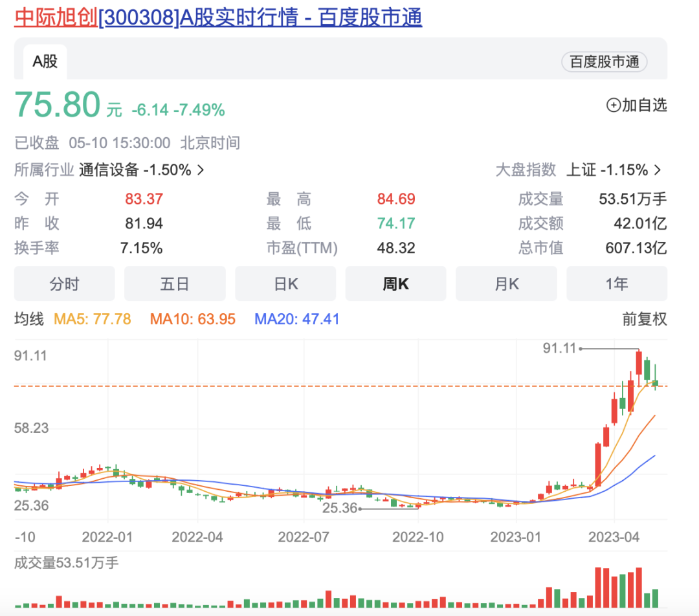Click the MA10: 63.95 indicator
Screen dimensions: 699x616
193,319
